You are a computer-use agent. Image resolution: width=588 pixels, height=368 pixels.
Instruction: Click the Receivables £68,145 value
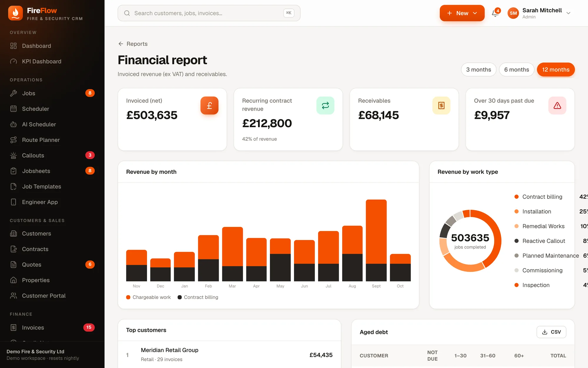click(378, 115)
